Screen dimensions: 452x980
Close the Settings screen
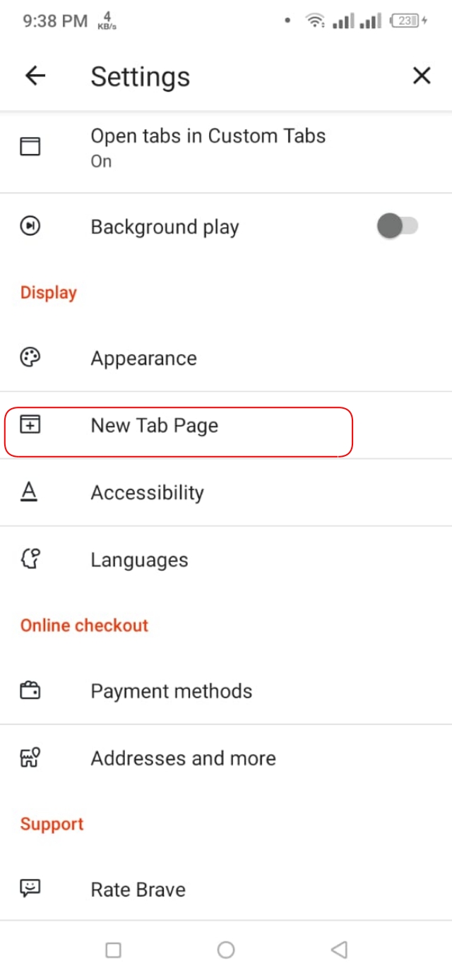pyautogui.click(x=422, y=76)
